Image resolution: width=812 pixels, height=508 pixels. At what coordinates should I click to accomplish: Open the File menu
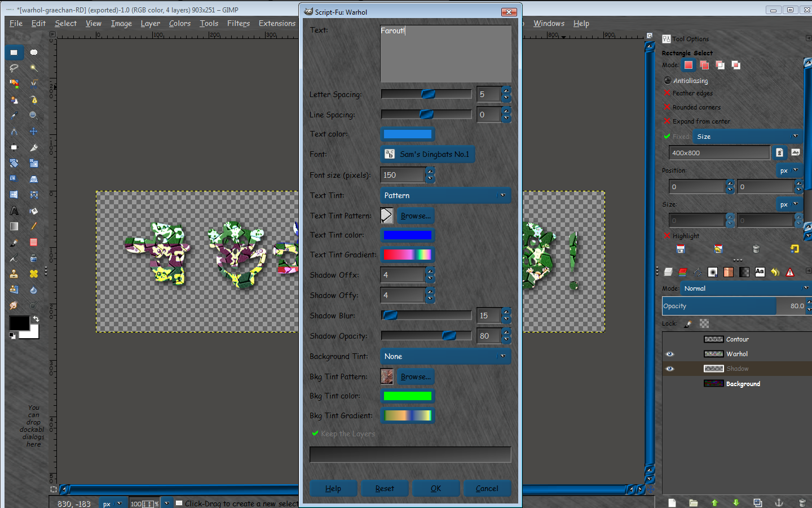16,23
